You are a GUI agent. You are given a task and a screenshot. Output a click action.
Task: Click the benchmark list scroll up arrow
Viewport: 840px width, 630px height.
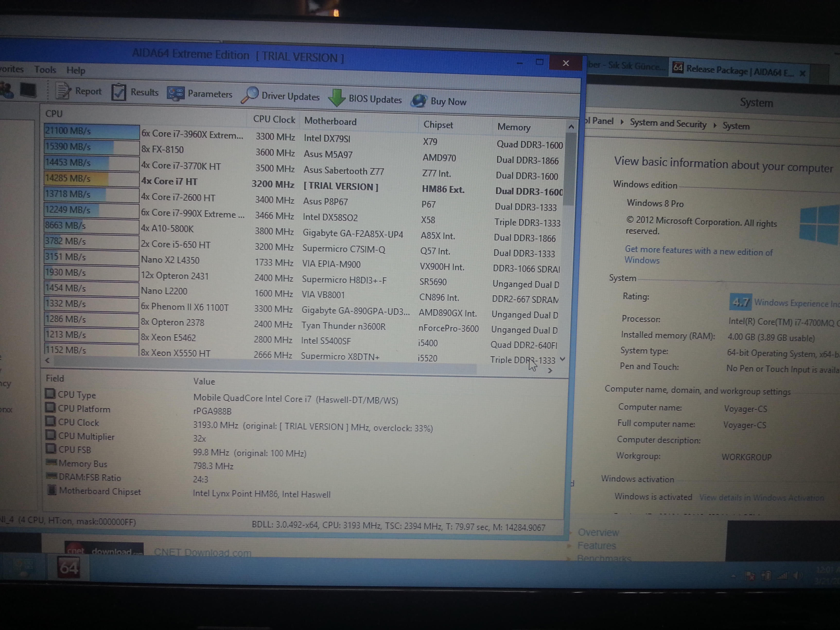571,127
